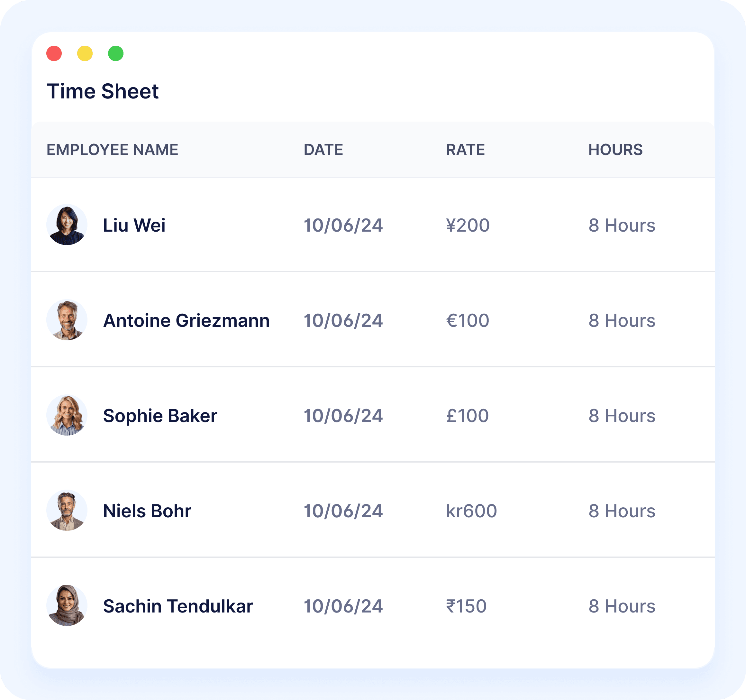Click the ₹150 rate for Sachin Tendulkar
The image size is (746, 700).
click(x=466, y=606)
